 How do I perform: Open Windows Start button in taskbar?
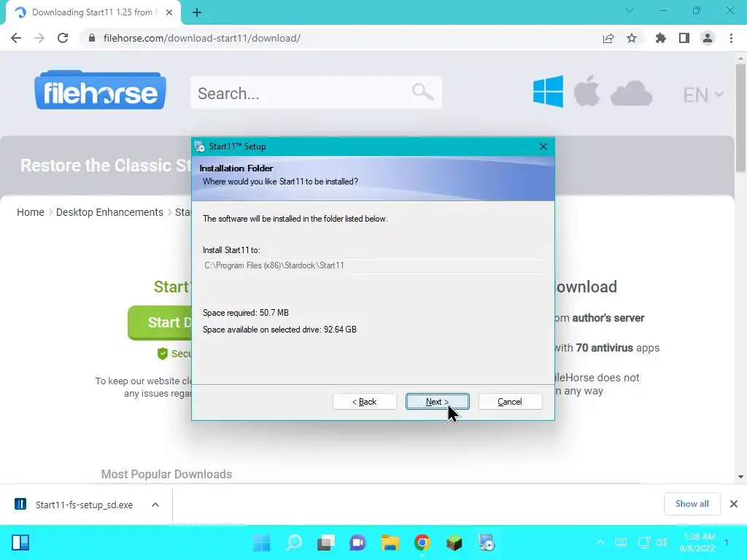click(262, 542)
